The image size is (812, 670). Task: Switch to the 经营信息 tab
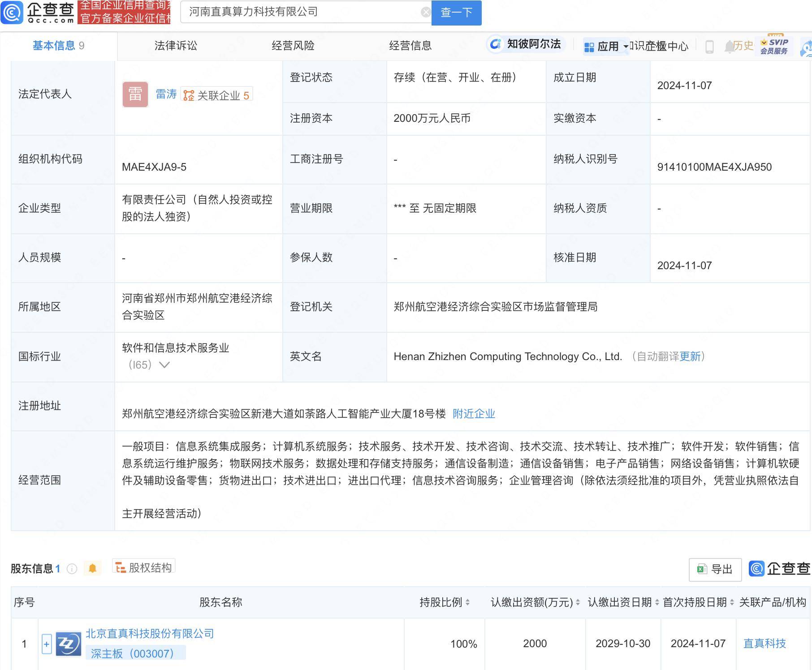point(410,45)
